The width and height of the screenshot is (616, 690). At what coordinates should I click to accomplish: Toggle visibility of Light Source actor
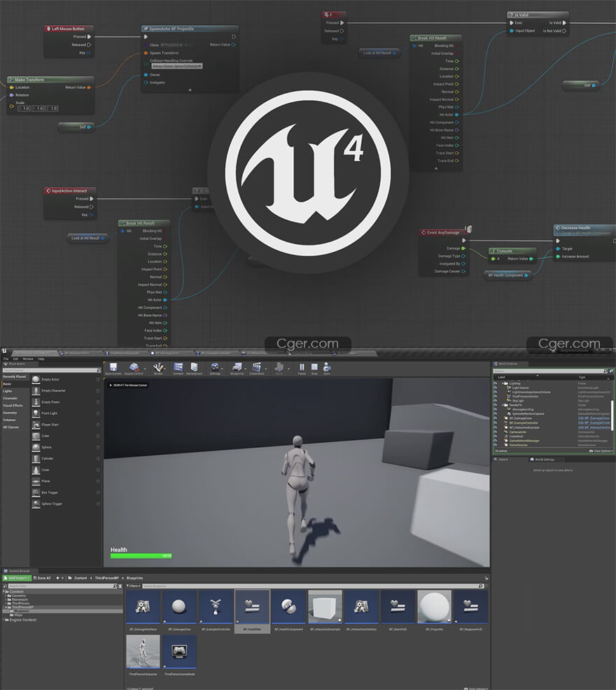(x=496, y=388)
